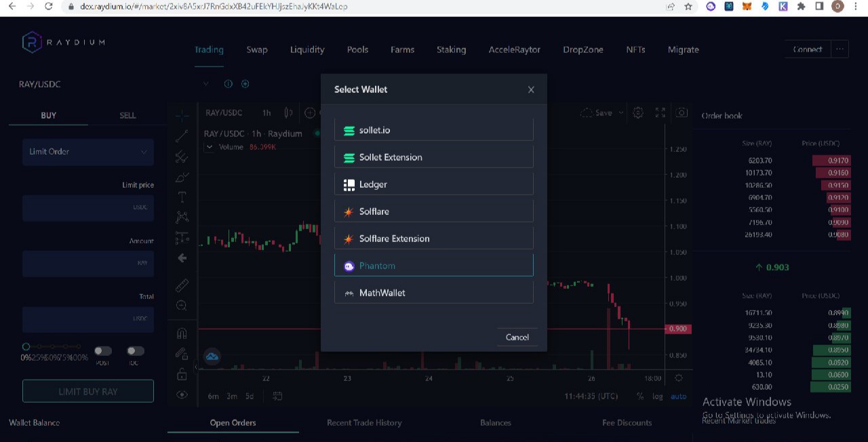The height and width of the screenshot is (442, 868).
Task: Pick Solflare Extension from the wallet list
Action: pos(434,238)
